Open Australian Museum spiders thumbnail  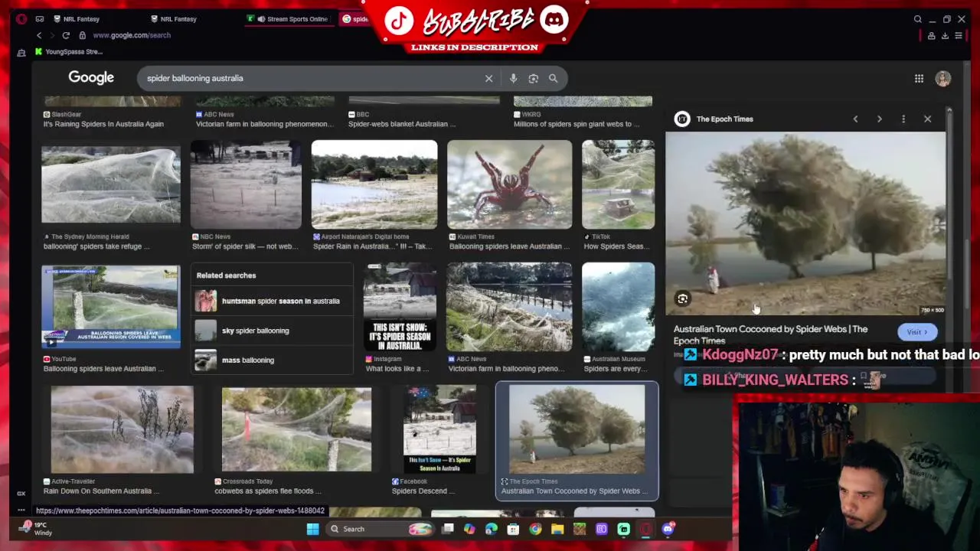[618, 307]
